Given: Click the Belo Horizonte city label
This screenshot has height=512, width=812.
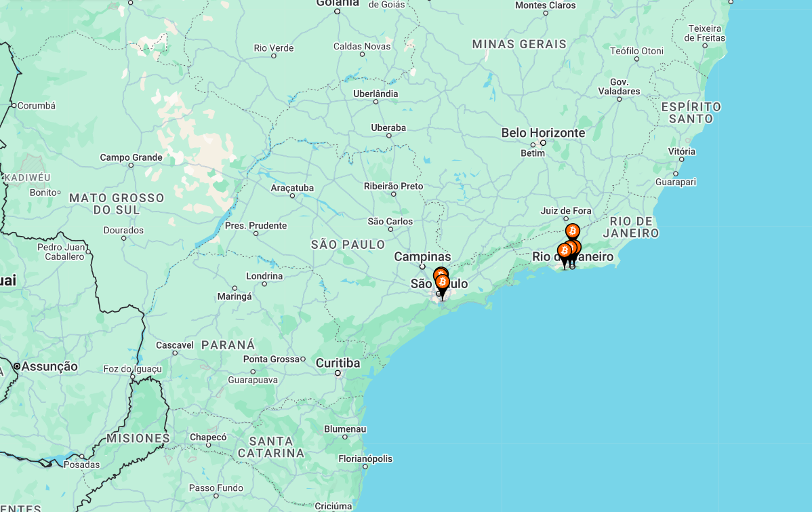Looking at the screenshot, I should point(543,133).
